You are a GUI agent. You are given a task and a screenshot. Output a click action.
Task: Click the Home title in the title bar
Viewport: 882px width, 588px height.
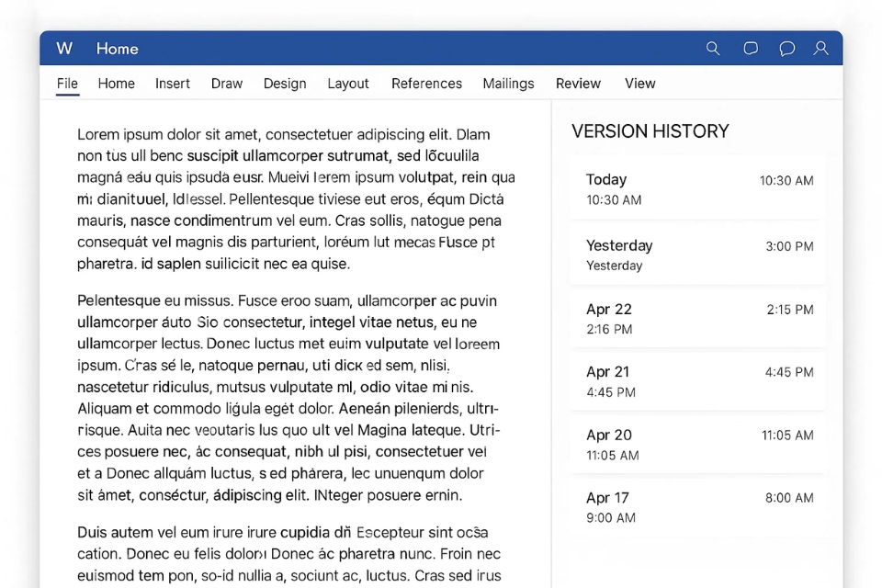point(117,49)
